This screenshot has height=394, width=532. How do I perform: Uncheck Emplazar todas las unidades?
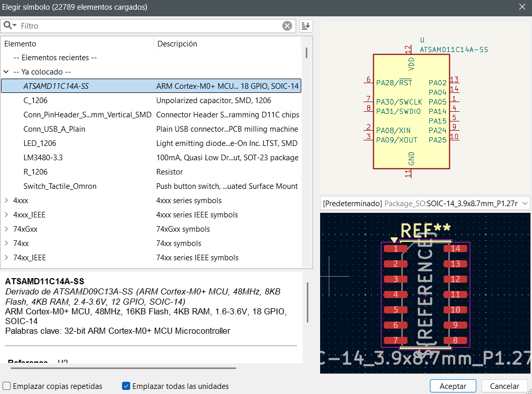(126, 386)
